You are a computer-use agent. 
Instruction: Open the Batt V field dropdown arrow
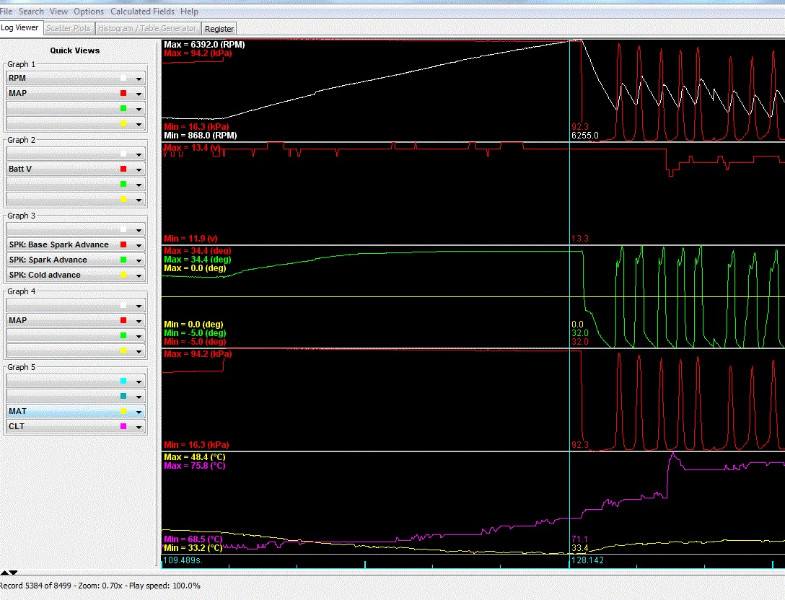(x=139, y=169)
